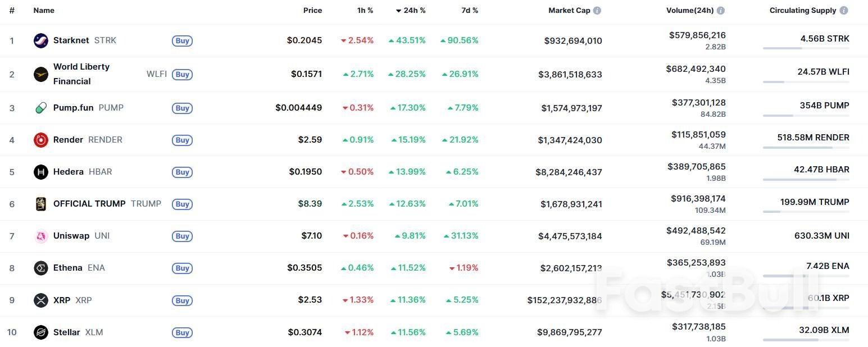Click the XRP coin logo icon
This screenshot has height=347, width=868.
click(x=41, y=300)
